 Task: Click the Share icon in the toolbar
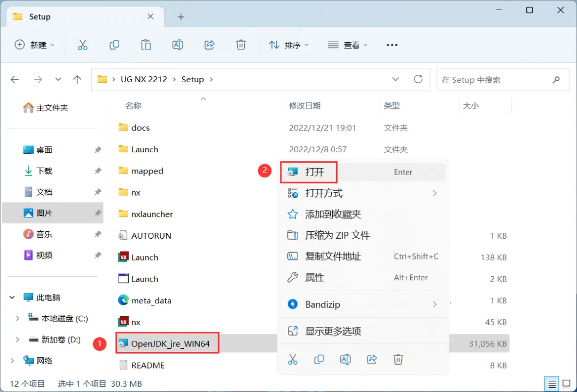click(x=209, y=45)
